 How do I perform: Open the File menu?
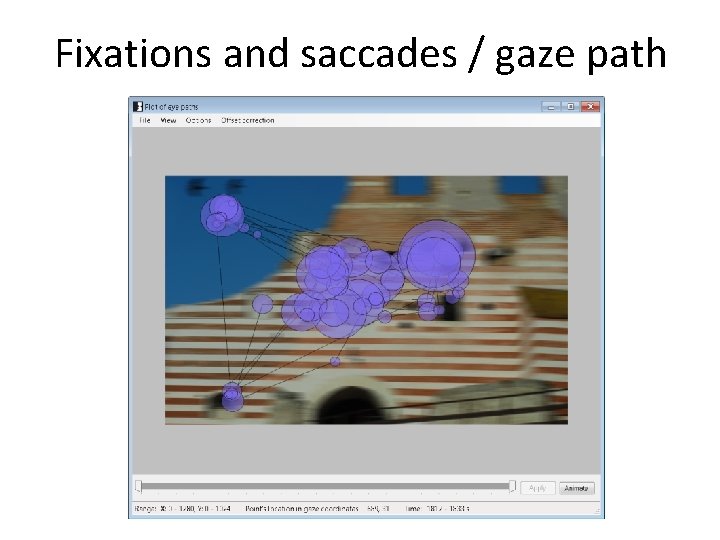tap(145, 120)
